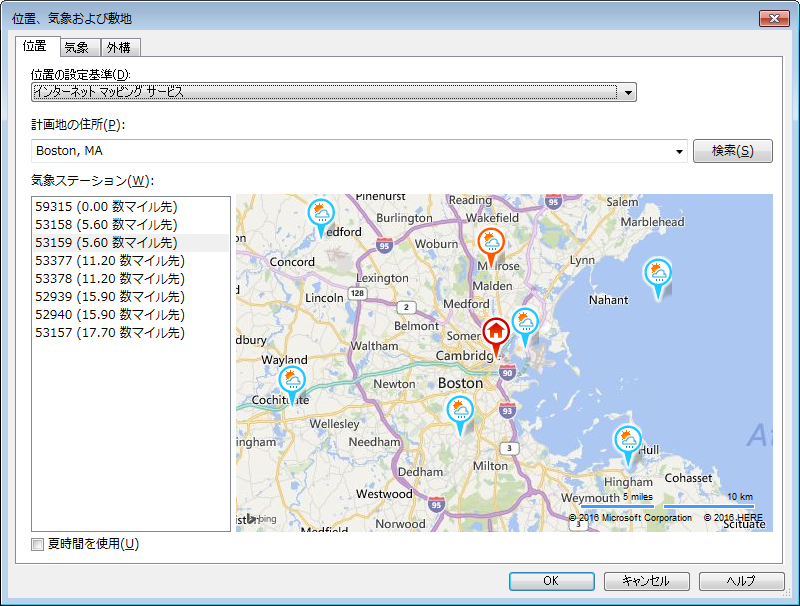Close the 位置、気象および敷地 dialog

point(774,18)
